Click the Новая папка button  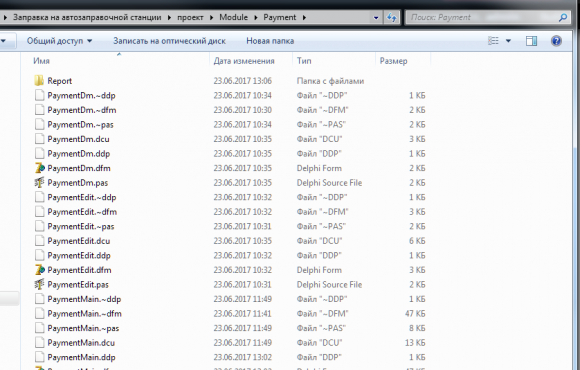point(270,41)
